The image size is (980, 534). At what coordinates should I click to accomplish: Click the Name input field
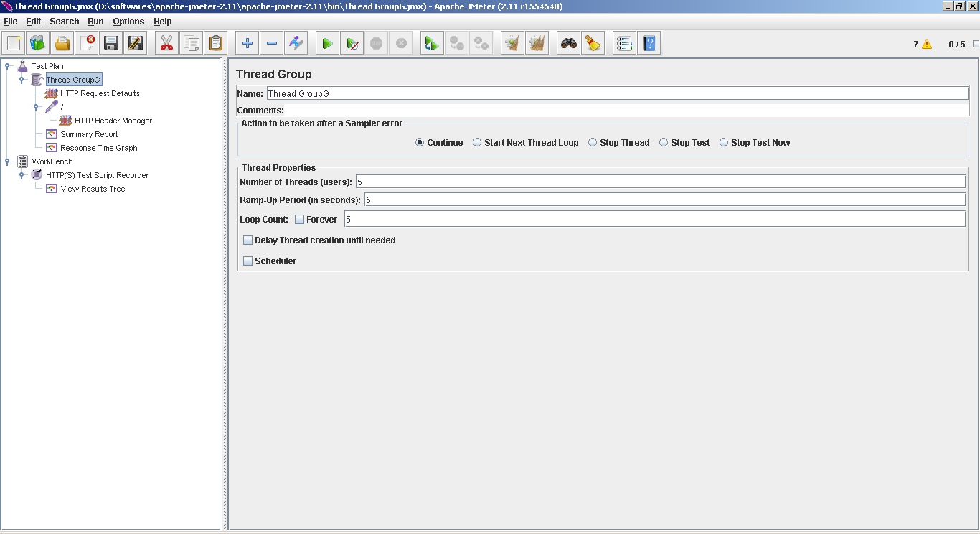(x=617, y=93)
